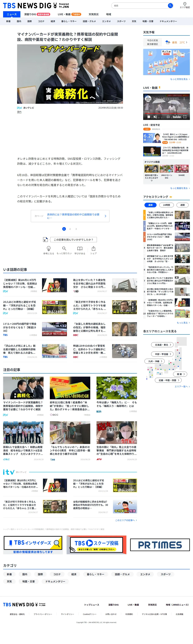The image size is (193, 644).
Task: Click today's weather cloud icon
Action: [168, 42]
